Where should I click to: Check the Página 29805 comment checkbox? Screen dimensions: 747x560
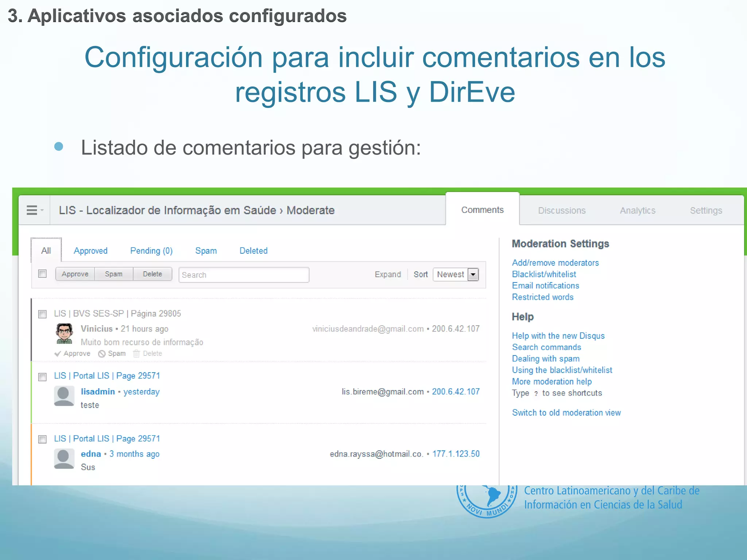[43, 314]
